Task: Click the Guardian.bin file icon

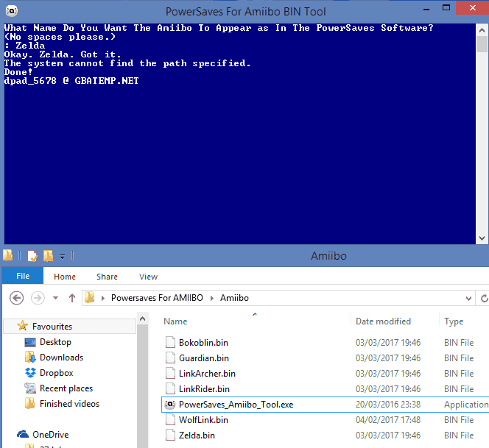Action: (x=170, y=358)
